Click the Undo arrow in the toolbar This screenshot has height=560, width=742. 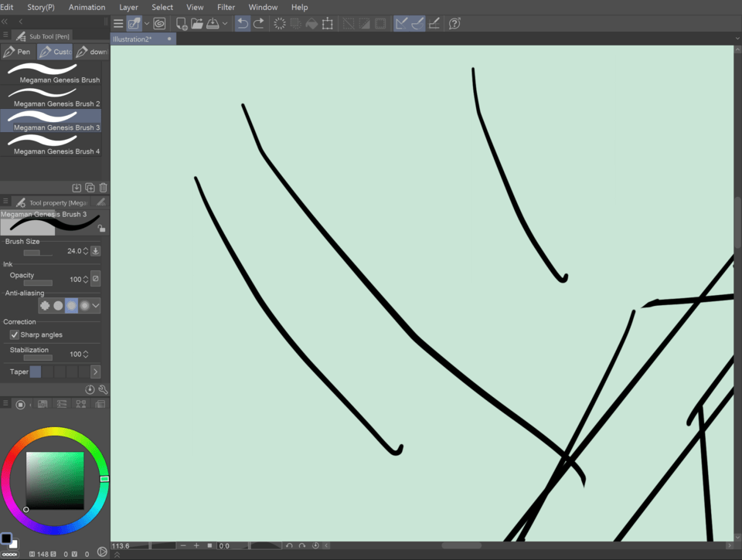tap(243, 23)
